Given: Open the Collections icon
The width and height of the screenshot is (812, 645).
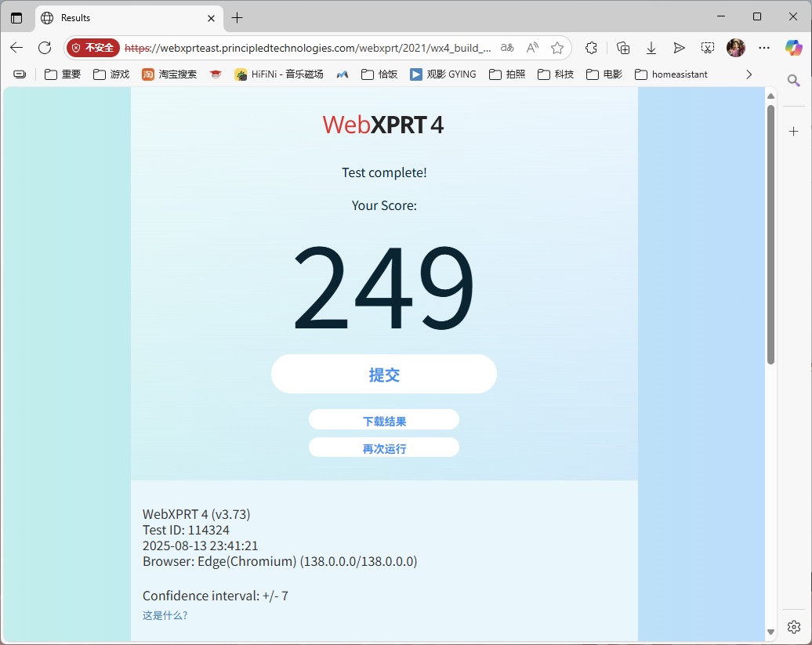Looking at the screenshot, I should click(623, 48).
